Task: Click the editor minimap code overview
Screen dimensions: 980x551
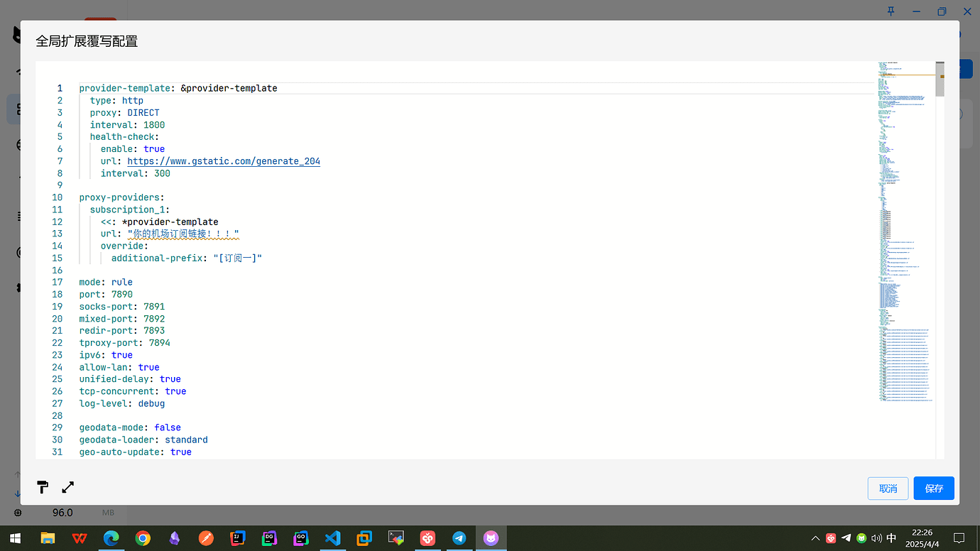Action: tap(905, 231)
